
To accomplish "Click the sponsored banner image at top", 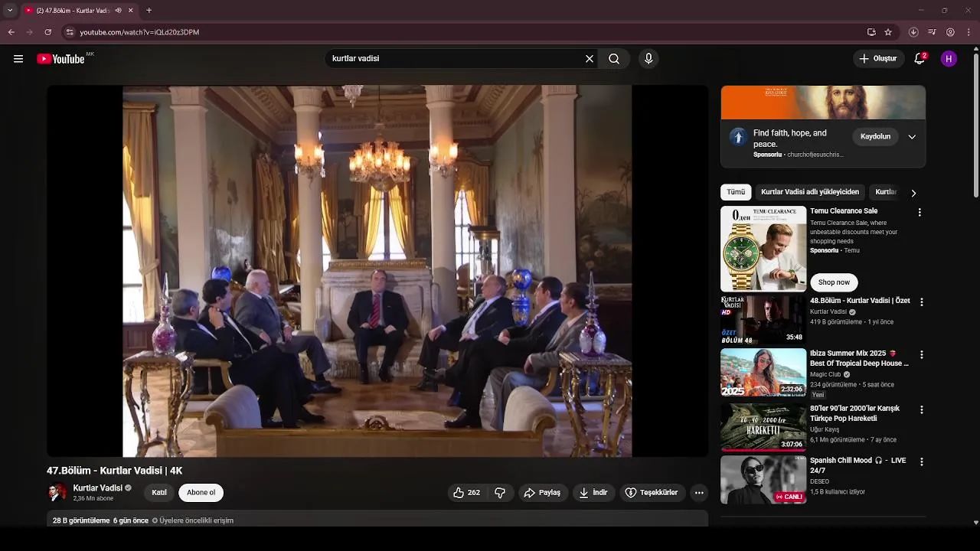I will tap(823, 103).
